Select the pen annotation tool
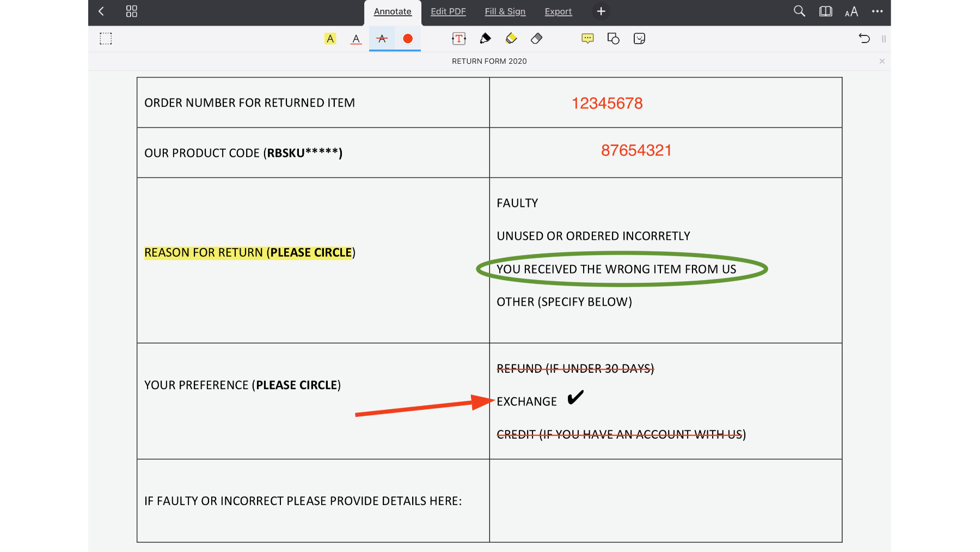 [x=485, y=39]
